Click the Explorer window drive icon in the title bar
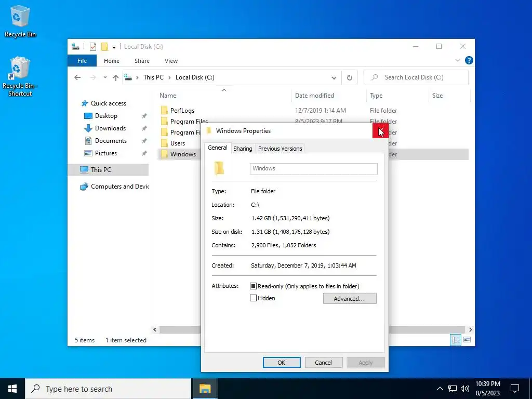Viewport: 532px width, 399px height. tap(75, 46)
